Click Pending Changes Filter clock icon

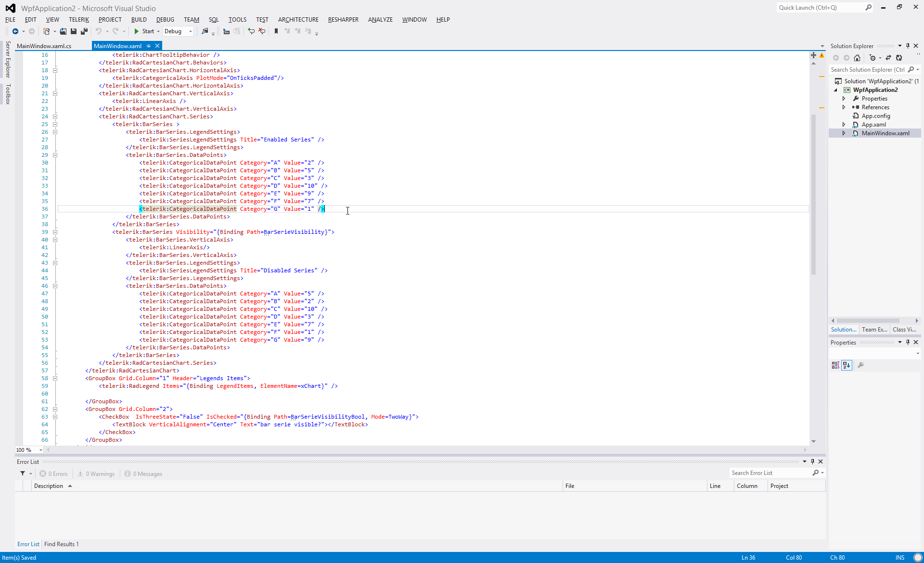point(873,58)
